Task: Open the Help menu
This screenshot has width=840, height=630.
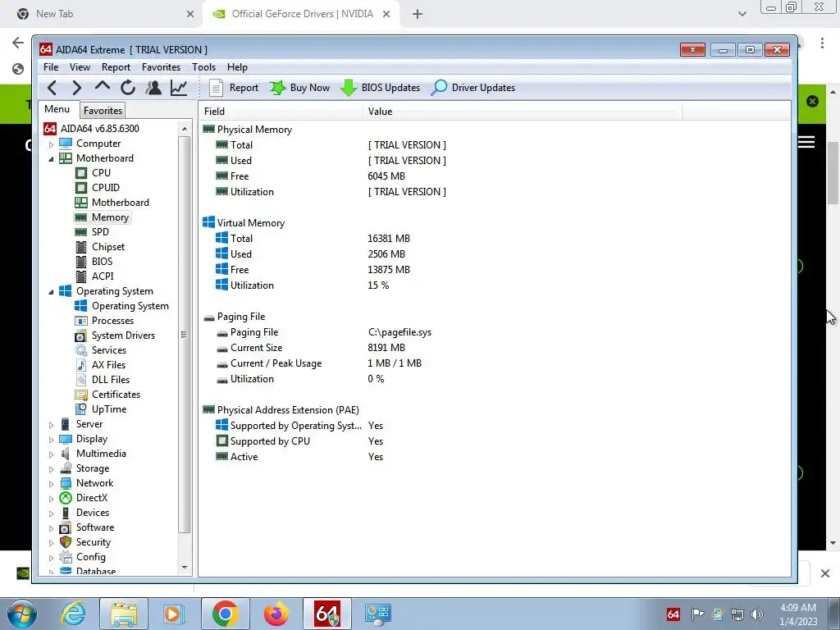Action: tap(237, 67)
